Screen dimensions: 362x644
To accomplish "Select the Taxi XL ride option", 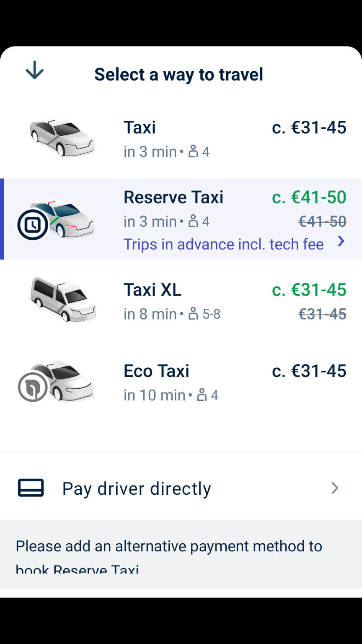I will [181, 300].
